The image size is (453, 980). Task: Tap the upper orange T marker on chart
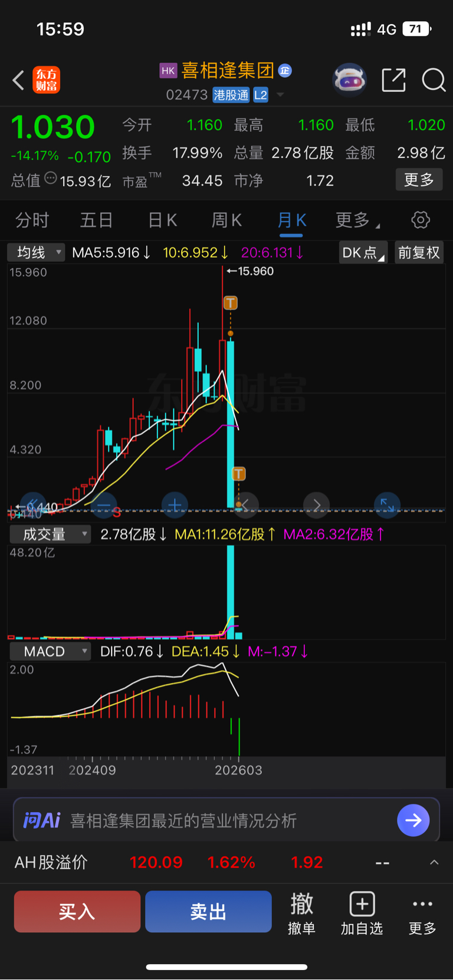click(x=230, y=303)
